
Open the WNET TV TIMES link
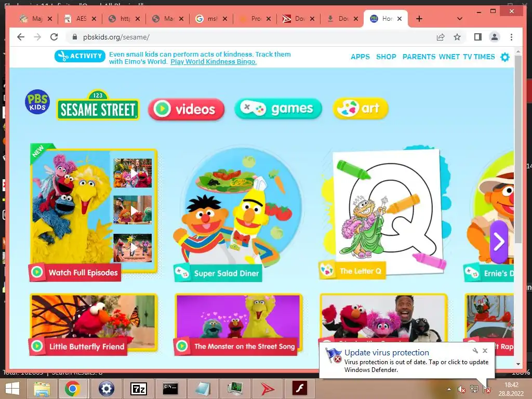467,57
